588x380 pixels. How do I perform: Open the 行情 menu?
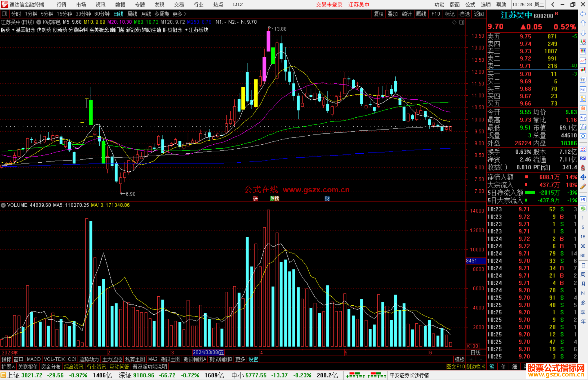[x=62, y=5]
